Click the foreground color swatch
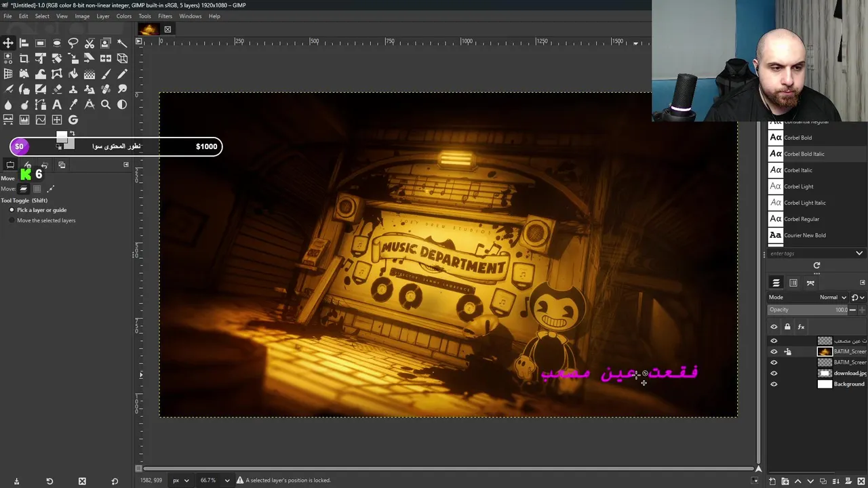The width and height of the screenshot is (868, 488). tap(62, 138)
